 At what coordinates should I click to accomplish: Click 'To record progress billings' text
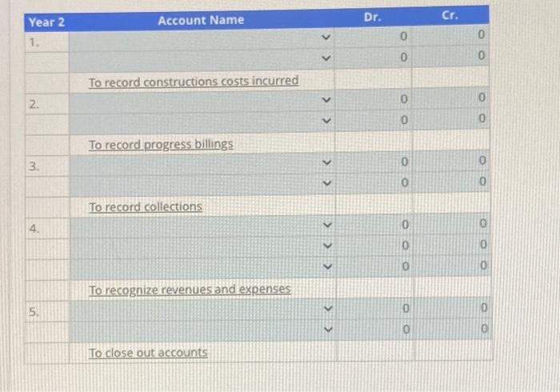[x=161, y=144]
